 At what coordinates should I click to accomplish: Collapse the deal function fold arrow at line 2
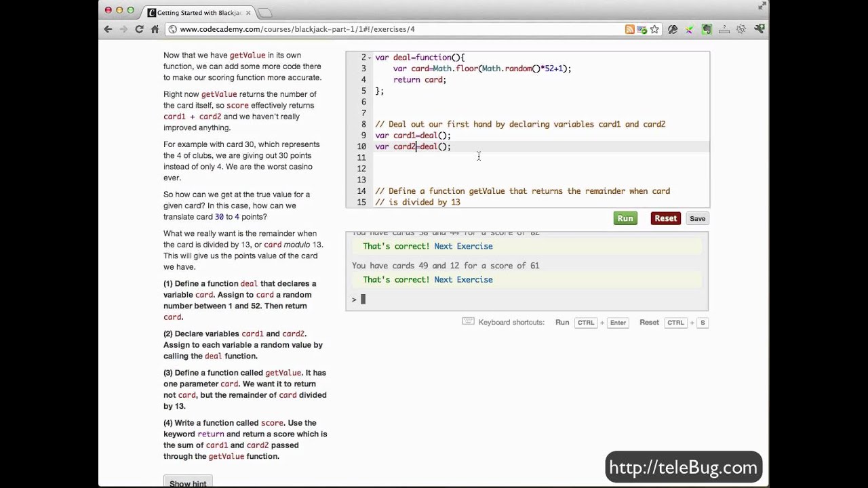pyautogui.click(x=370, y=58)
